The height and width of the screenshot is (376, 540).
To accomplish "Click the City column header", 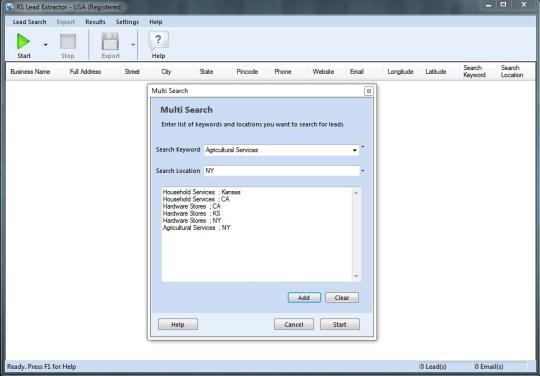I will coord(166,72).
